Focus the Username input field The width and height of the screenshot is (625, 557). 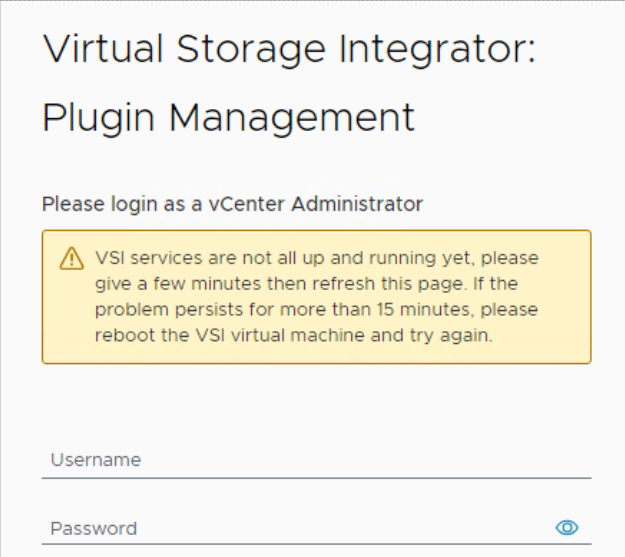[316, 461]
